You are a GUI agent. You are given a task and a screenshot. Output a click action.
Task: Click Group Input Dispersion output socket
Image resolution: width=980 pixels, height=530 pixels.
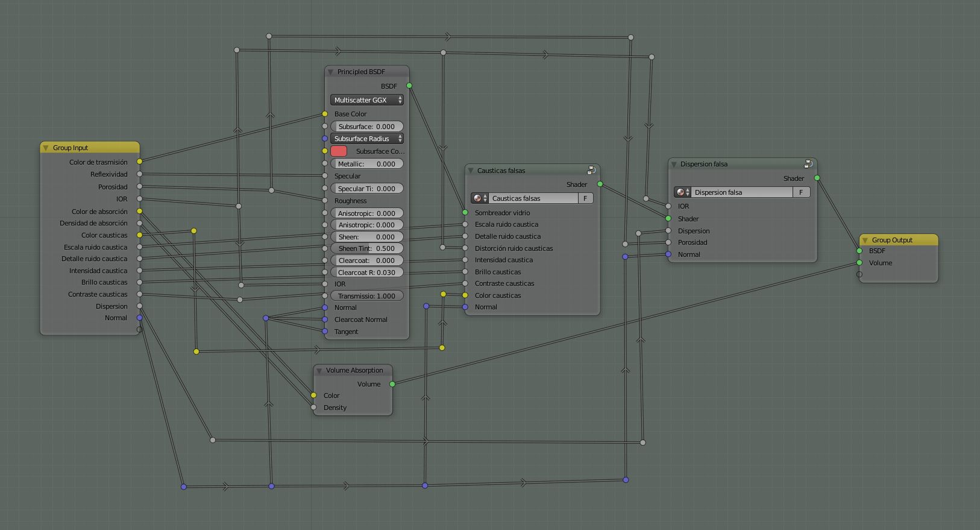tap(140, 306)
